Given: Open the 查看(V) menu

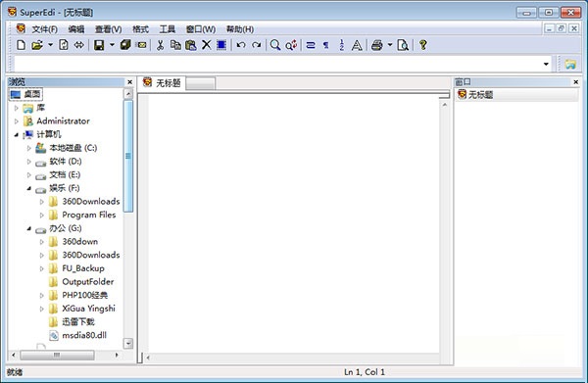Looking at the screenshot, I should click(109, 29).
